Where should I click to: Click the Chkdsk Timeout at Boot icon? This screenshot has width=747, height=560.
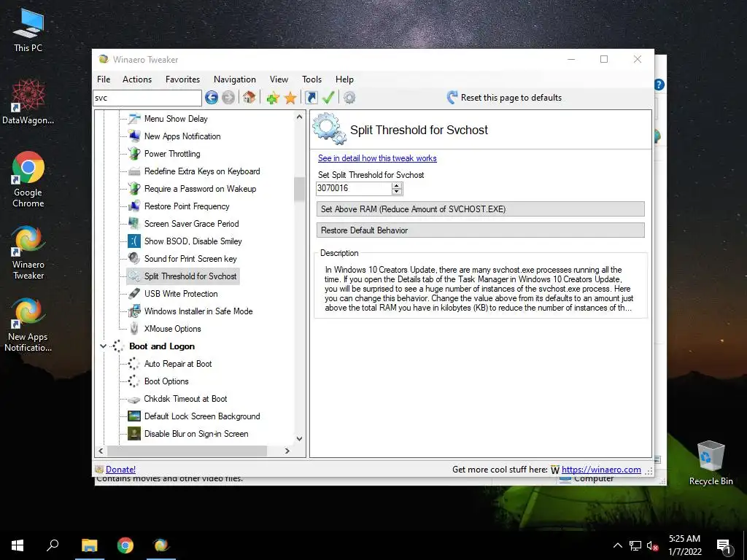tap(134, 400)
